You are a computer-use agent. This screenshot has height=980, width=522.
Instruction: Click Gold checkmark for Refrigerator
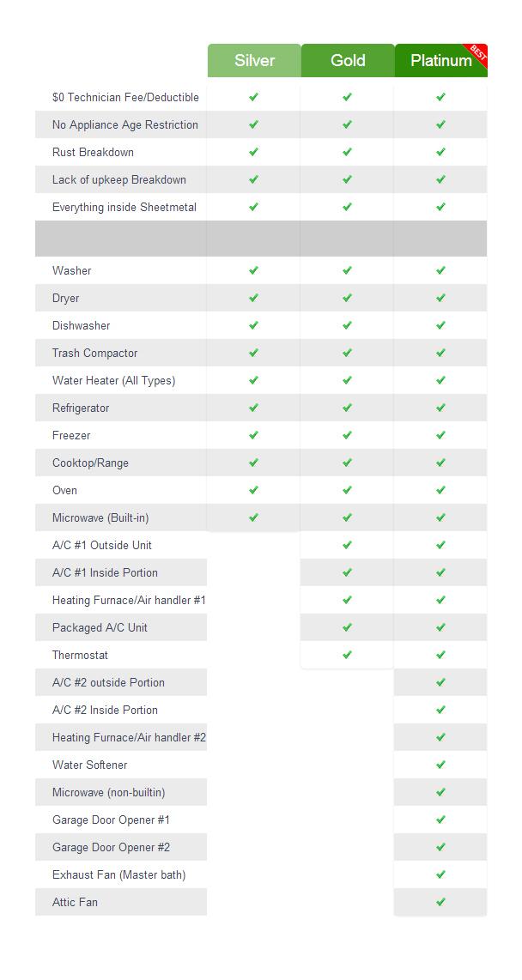[x=347, y=408]
